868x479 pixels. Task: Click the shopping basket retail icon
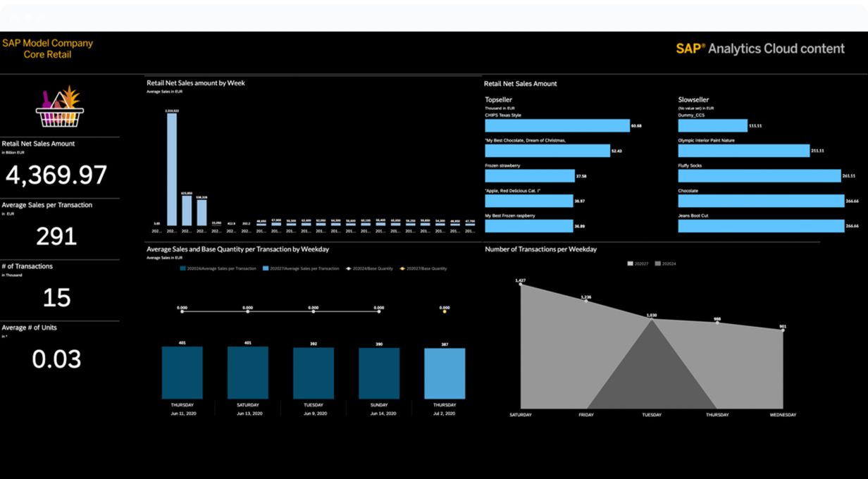point(59,108)
